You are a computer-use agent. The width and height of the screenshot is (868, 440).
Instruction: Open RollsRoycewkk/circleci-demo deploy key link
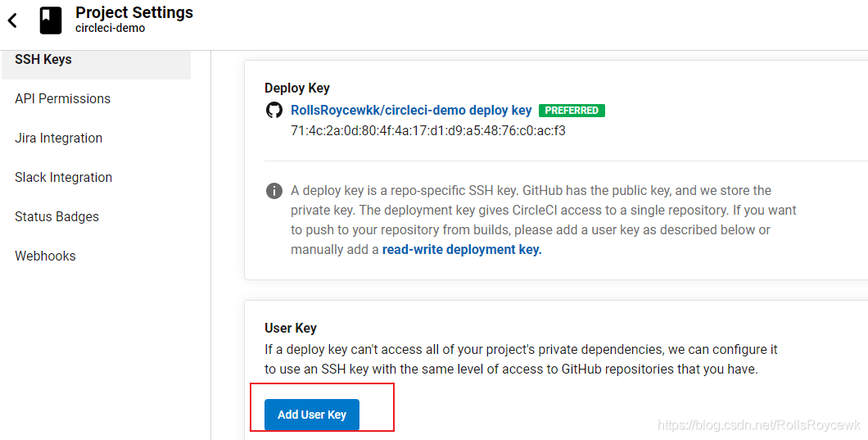[x=411, y=111]
